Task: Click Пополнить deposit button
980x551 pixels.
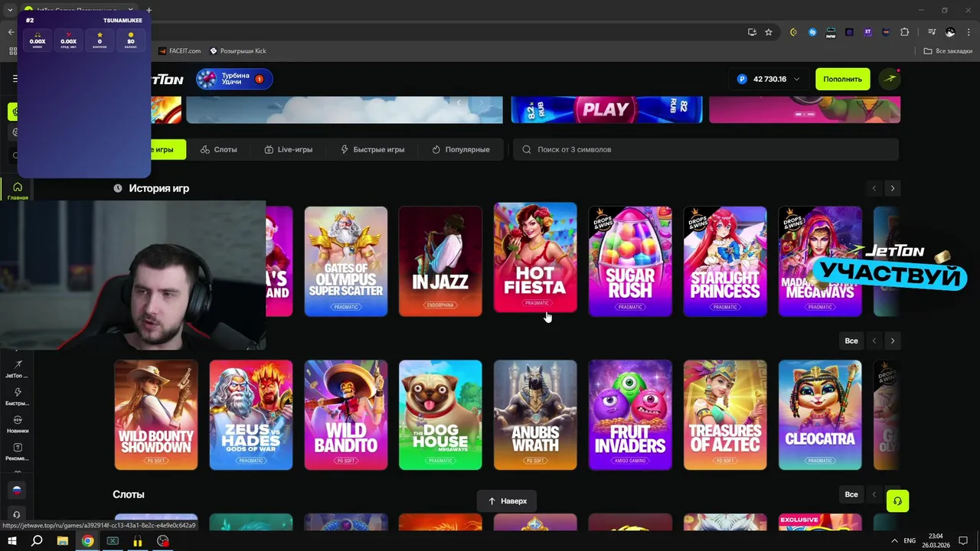Action: tap(842, 79)
